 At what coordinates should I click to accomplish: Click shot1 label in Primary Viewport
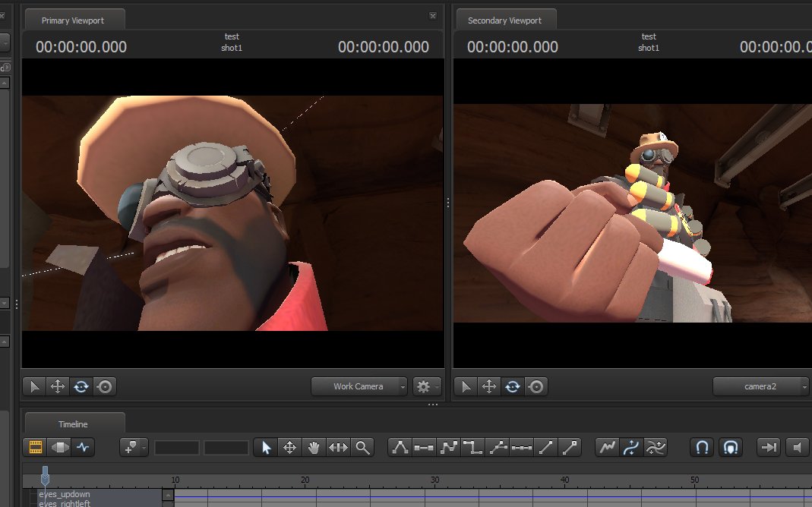232,48
